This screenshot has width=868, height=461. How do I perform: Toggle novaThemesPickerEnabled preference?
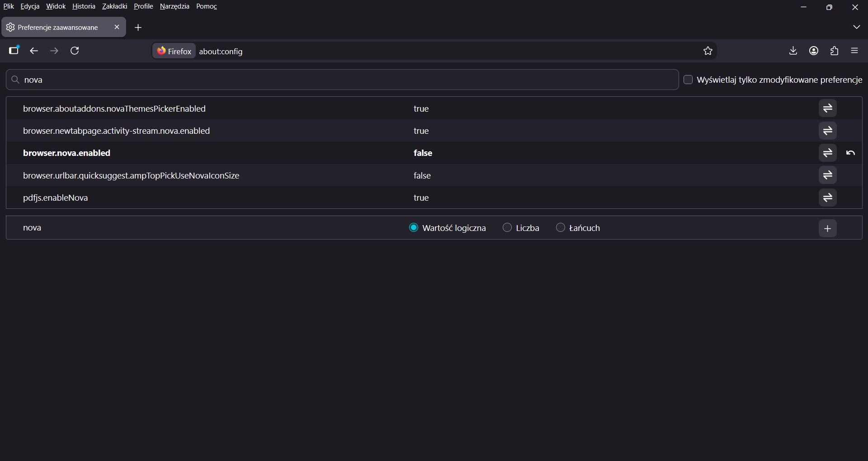(827, 108)
